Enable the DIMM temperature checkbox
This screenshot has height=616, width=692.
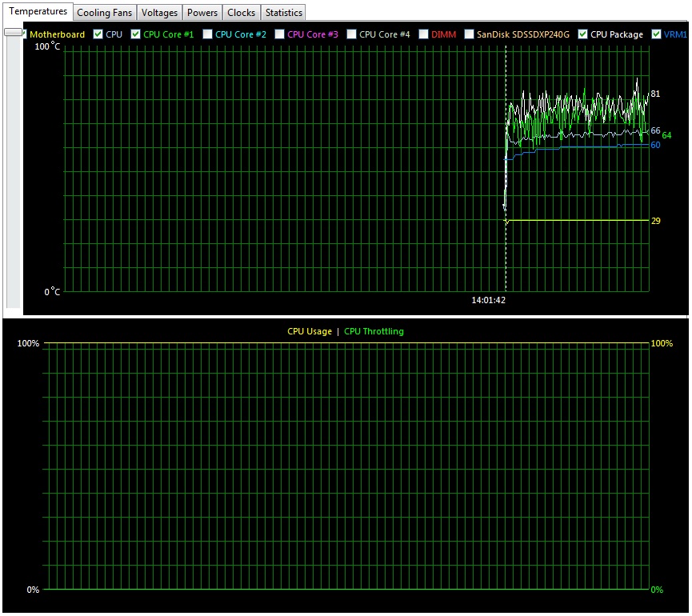pos(423,34)
